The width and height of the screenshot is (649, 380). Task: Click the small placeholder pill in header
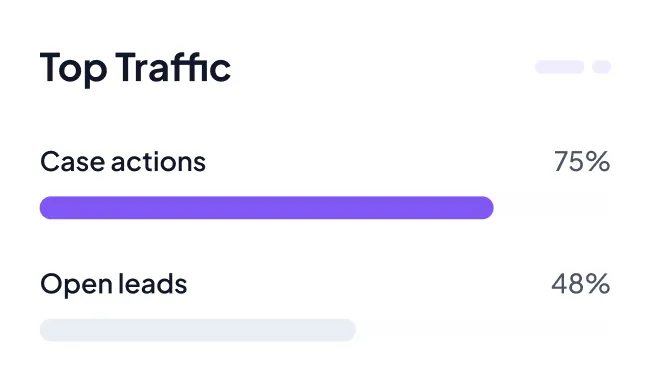(x=601, y=67)
